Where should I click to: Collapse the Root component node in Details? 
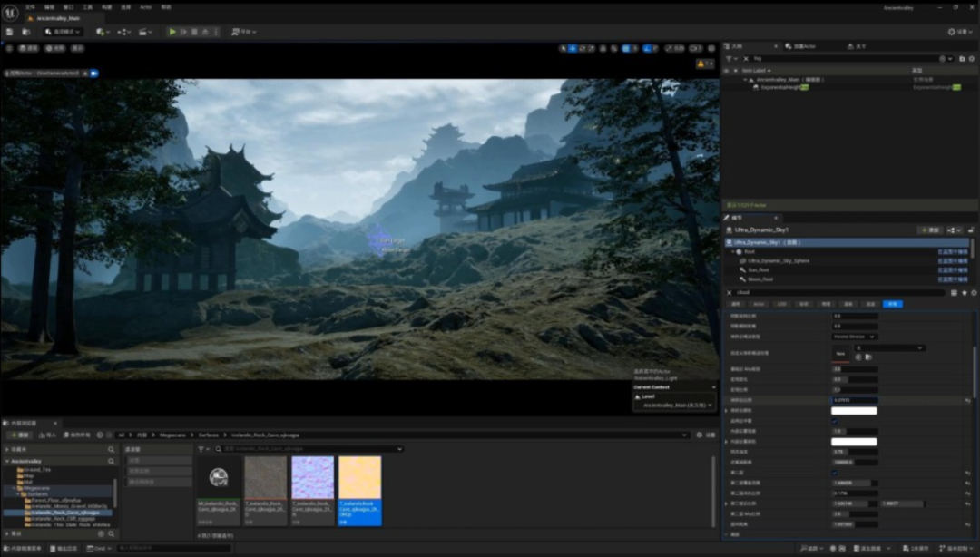coord(733,252)
